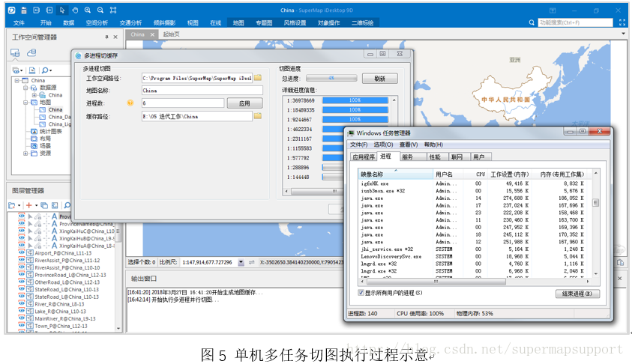Browse for the cache path folder
Image resolution: width=632 pixels, height=364 pixels.
pos(258,116)
